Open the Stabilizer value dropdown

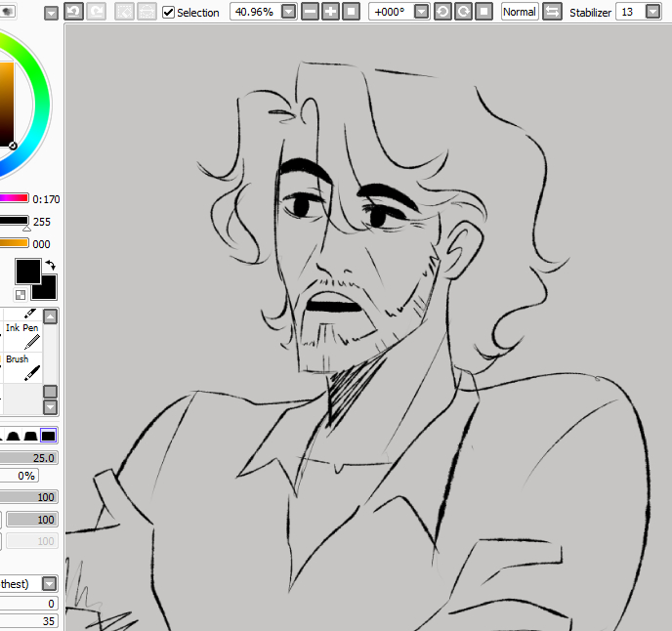(x=652, y=12)
